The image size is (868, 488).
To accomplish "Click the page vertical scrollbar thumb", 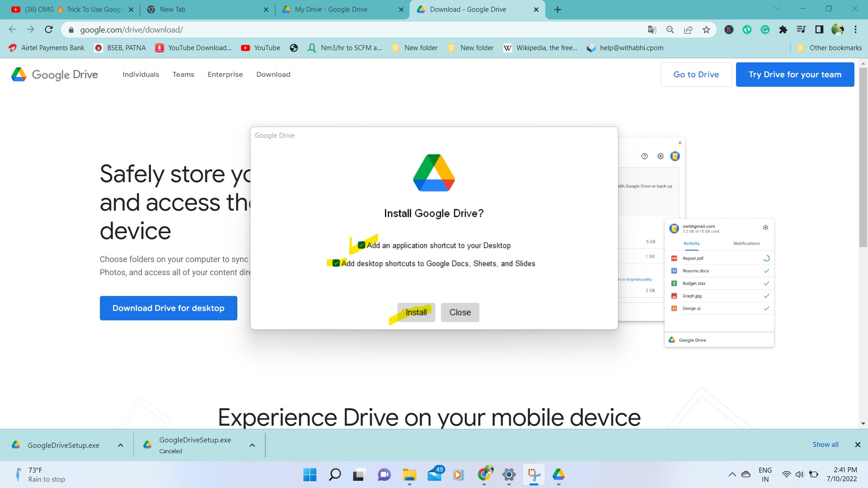I will (863, 157).
